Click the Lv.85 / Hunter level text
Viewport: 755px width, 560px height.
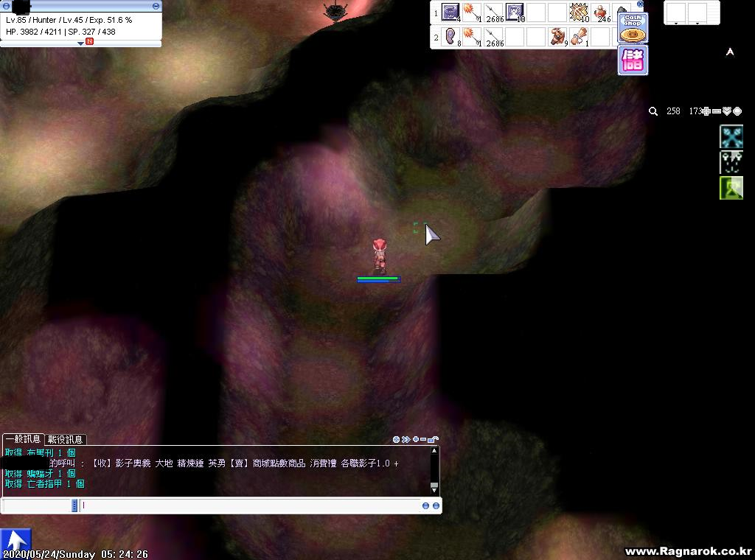point(31,20)
